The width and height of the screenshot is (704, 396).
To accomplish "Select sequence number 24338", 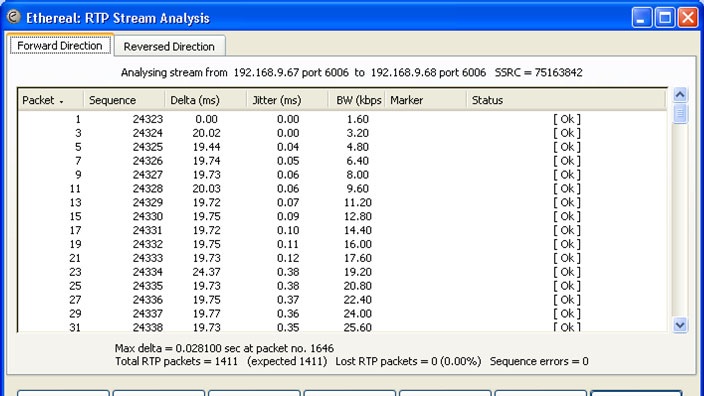I will point(148,327).
